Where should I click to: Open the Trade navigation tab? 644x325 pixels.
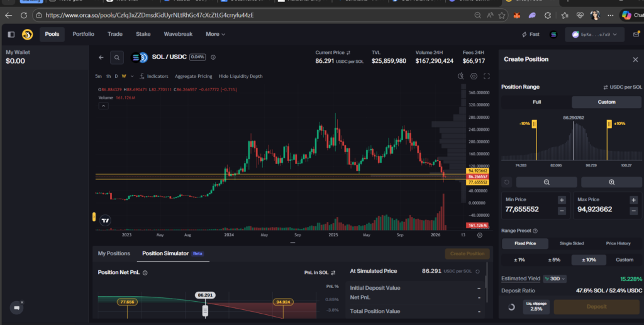(115, 35)
